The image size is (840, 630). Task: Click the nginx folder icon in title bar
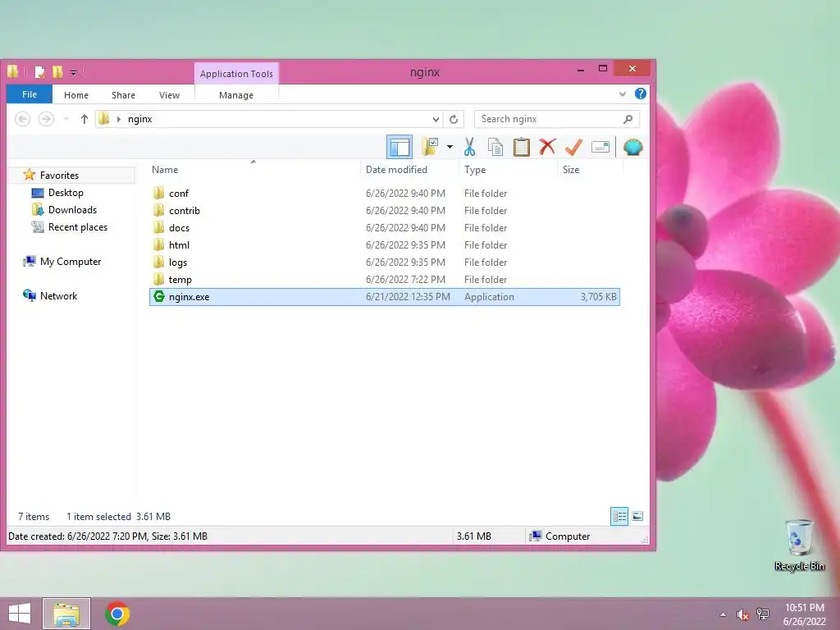13,71
